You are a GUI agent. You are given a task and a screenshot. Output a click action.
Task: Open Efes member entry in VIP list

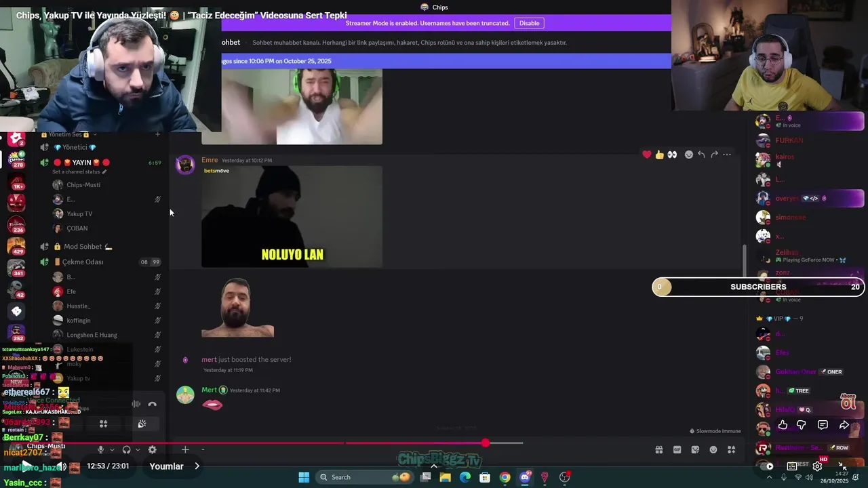783,353
